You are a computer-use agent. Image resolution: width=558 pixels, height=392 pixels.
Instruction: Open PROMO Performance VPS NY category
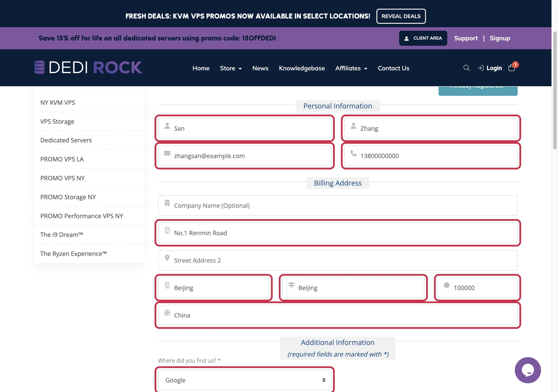89,216
